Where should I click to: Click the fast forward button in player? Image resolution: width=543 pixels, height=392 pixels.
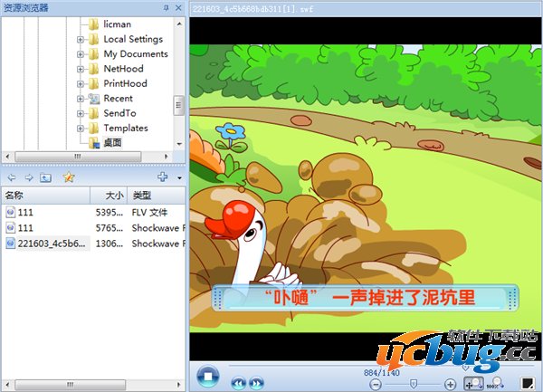point(256,383)
